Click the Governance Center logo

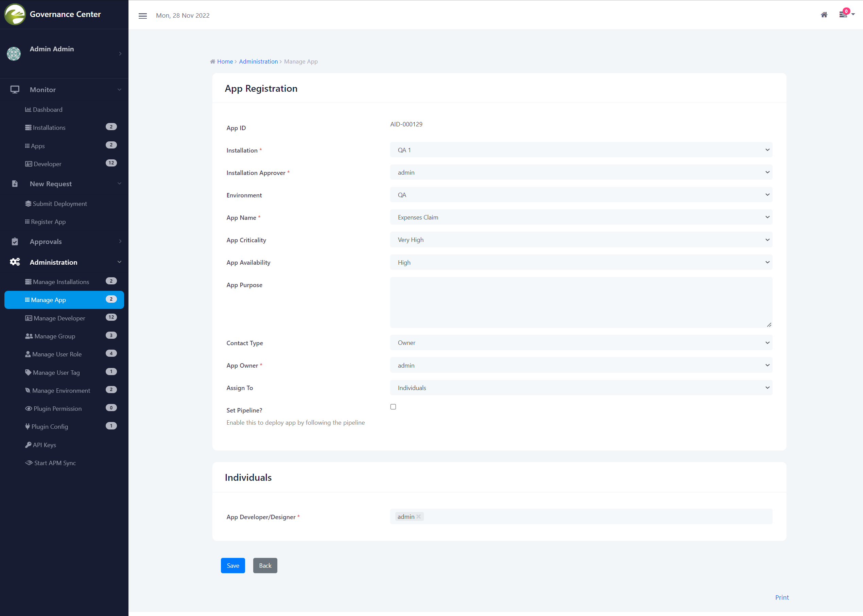pyautogui.click(x=15, y=14)
